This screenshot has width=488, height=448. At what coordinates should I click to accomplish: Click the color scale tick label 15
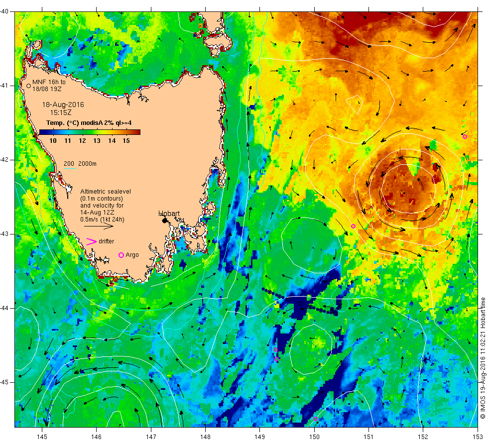click(126, 140)
